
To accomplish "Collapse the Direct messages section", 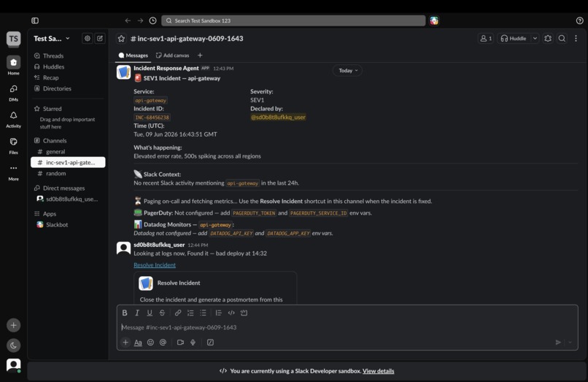I will tap(63, 188).
